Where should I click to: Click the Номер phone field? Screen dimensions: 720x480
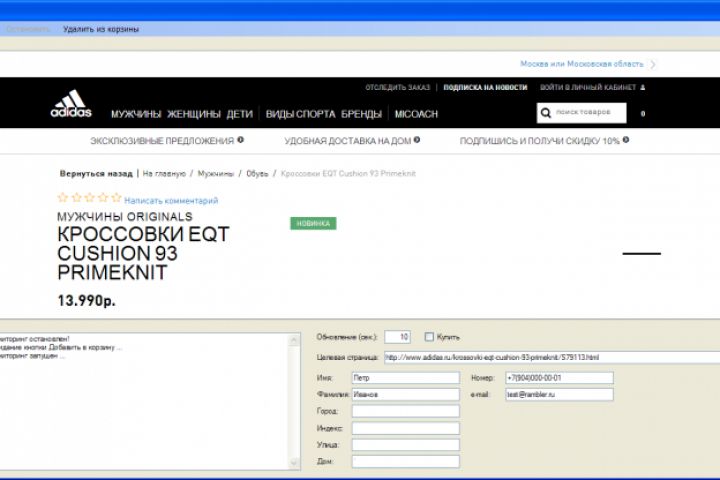pyautogui.click(x=559, y=378)
